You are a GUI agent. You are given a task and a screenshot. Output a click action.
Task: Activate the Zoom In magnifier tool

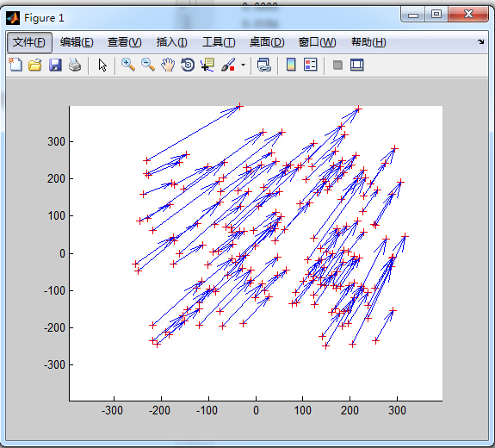click(128, 65)
